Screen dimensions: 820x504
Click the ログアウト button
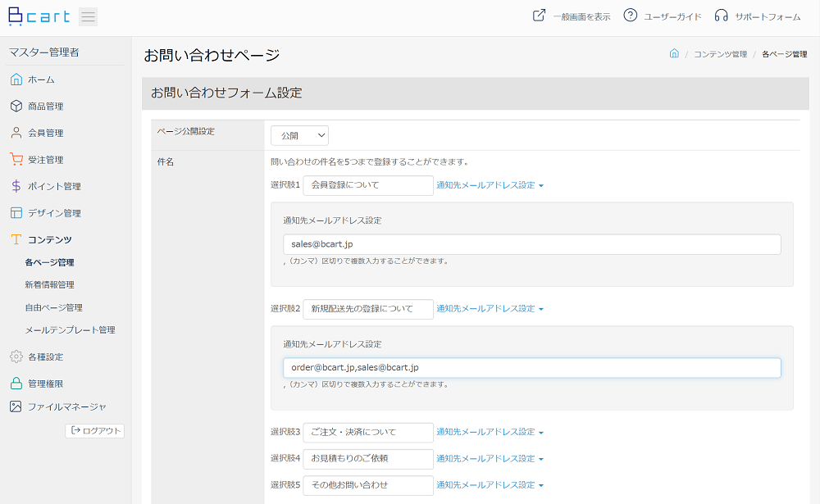[95, 431]
